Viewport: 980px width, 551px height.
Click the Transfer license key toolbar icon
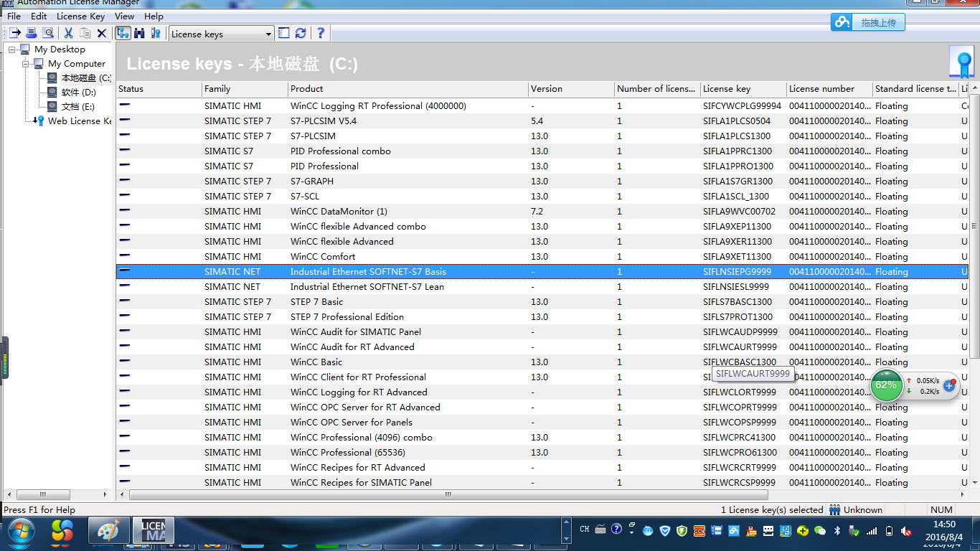tap(14, 33)
